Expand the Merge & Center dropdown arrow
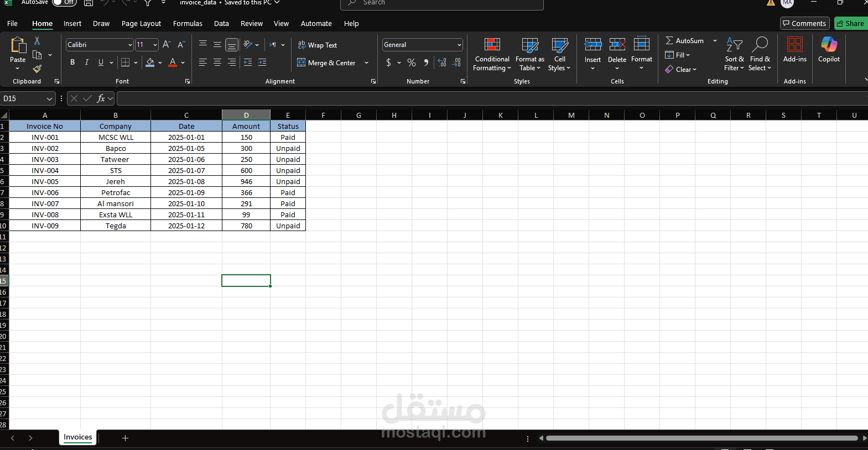Viewport: 868px width, 450px height. point(366,63)
